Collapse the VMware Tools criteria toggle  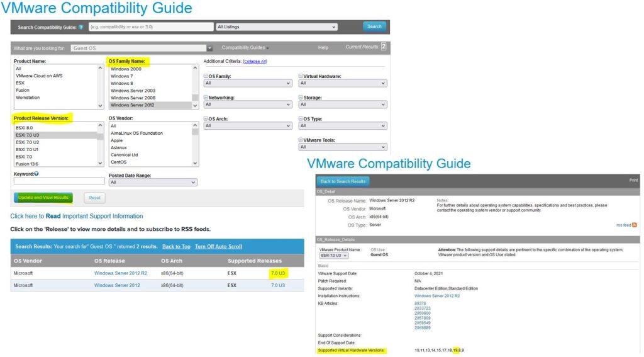point(301,140)
